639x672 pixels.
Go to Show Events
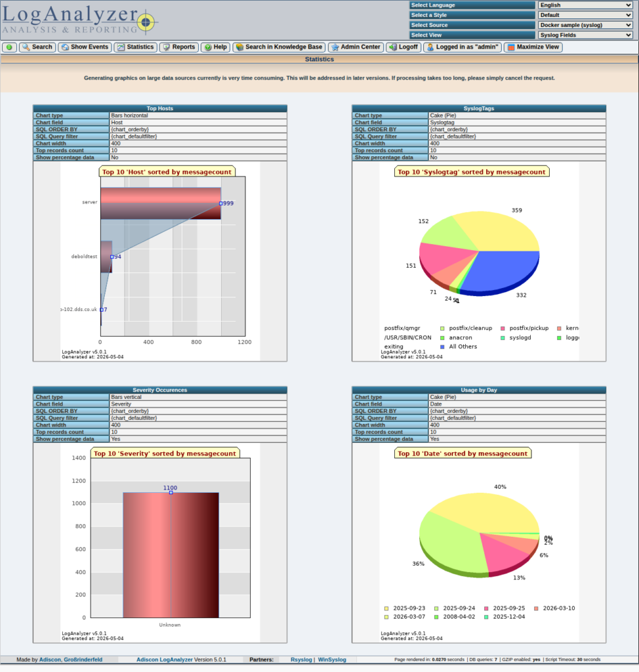coord(85,47)
